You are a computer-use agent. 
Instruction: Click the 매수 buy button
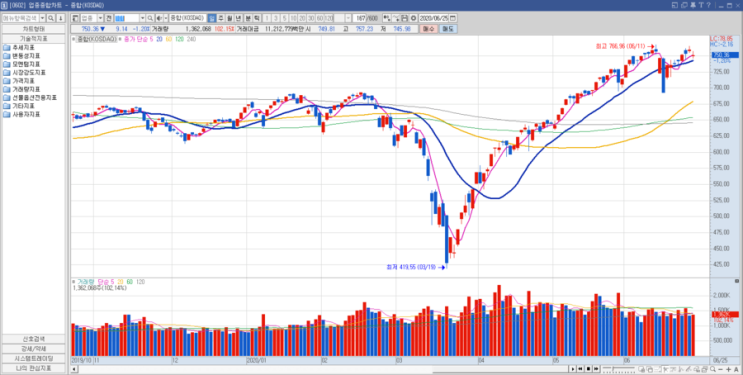(428, 29)
